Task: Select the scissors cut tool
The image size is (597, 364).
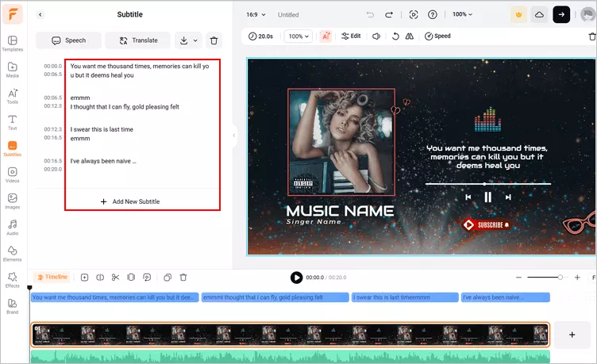Action: coord(115,278)
